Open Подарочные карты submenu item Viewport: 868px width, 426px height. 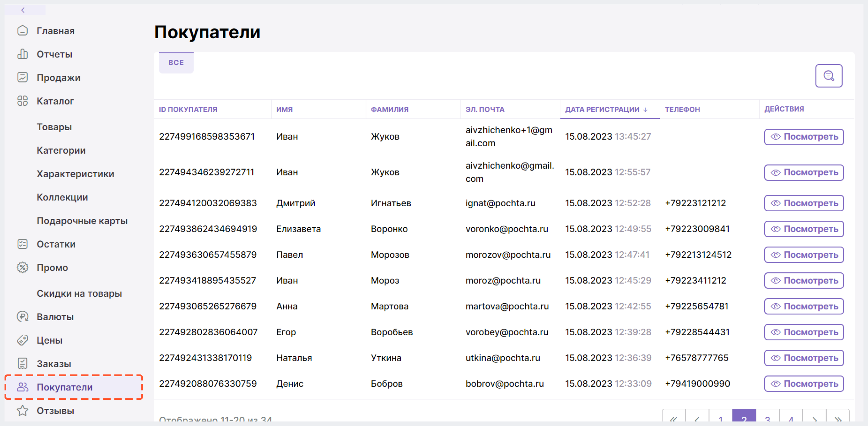pyautogui.click(x=82, y=221)
